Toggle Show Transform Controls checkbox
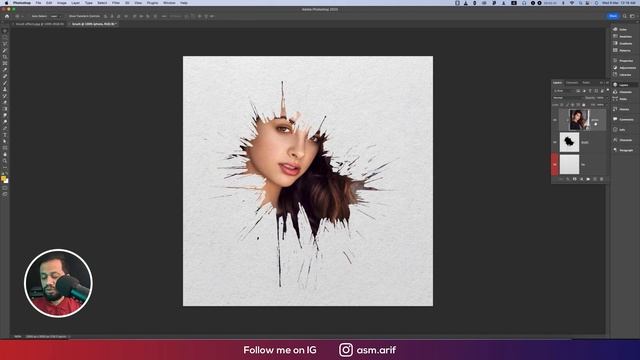The image size is (640, 360). click(67, 16)
